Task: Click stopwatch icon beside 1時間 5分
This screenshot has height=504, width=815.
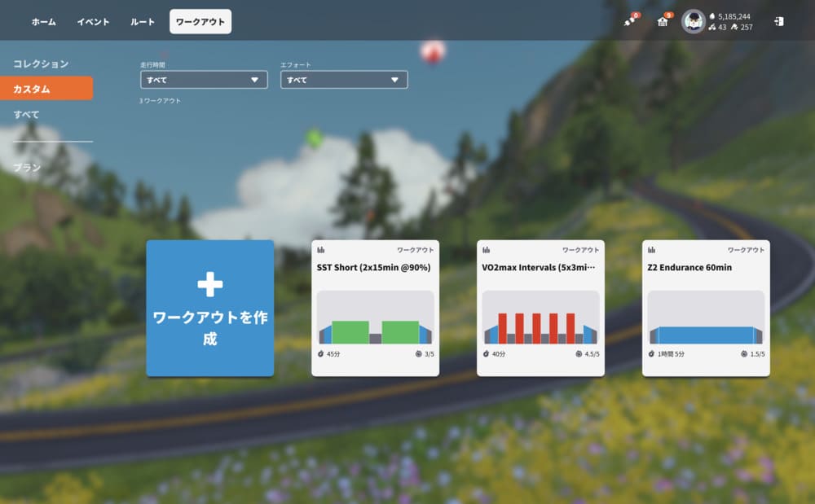Action: 651,354
